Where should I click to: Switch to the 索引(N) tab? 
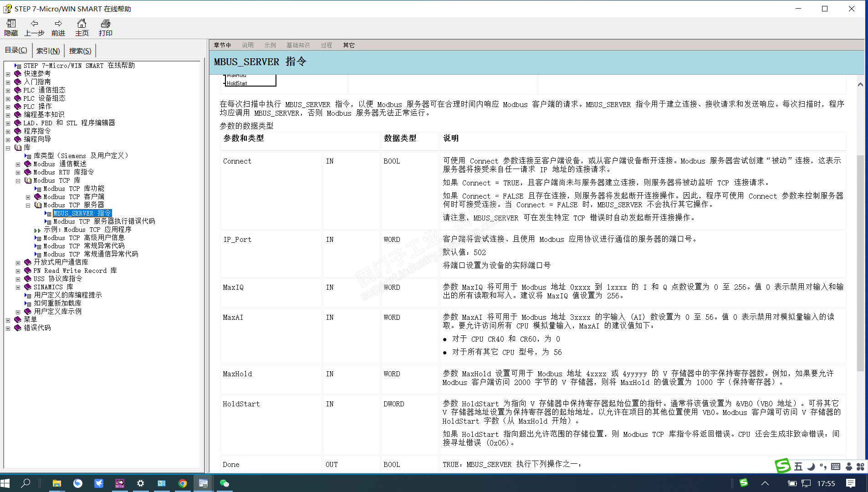[x=48, y=51]
